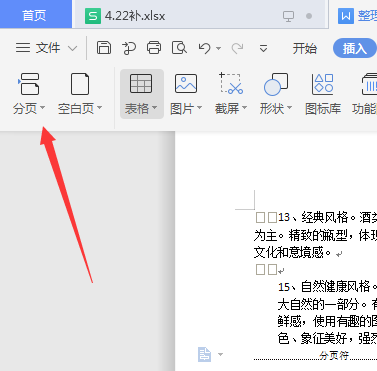Switch to the 4.22补.xlsx document tab
This screenshot has height=371, width=377.
135,16
